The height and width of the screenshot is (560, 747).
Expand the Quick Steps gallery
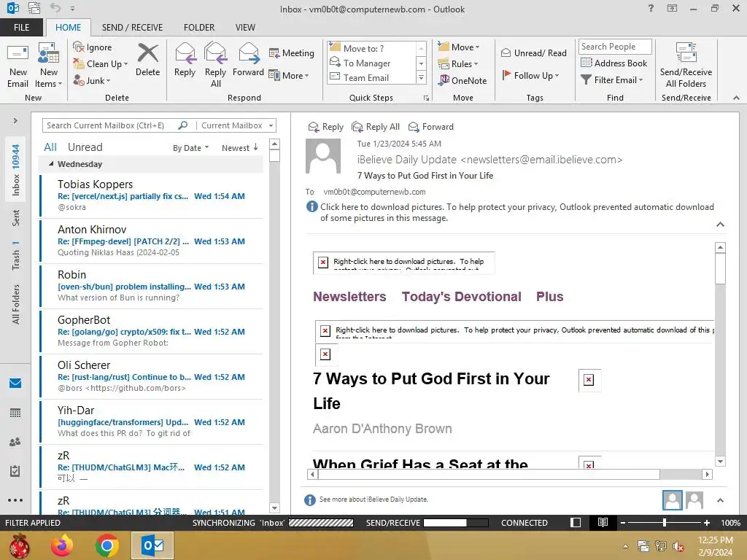[x=421, y=77]
